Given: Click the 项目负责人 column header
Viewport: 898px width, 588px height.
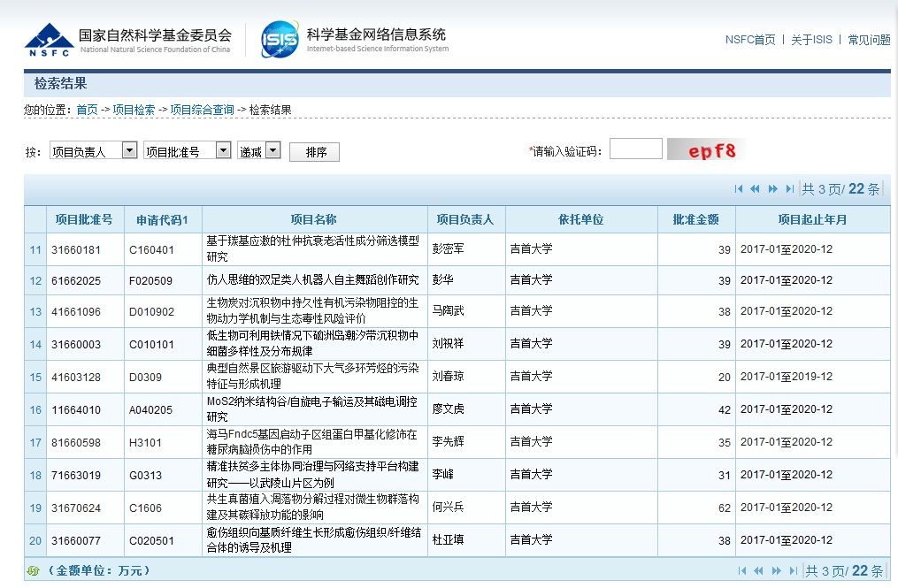Looking at the screenshot, I should tap(465, 219).
